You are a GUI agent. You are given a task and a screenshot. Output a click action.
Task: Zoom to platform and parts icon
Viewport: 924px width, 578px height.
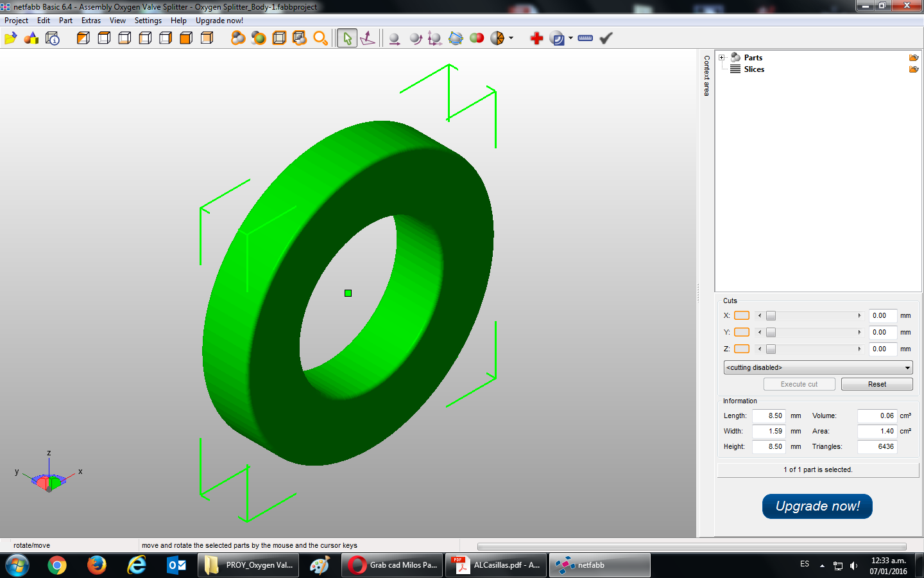click(300, 39)
